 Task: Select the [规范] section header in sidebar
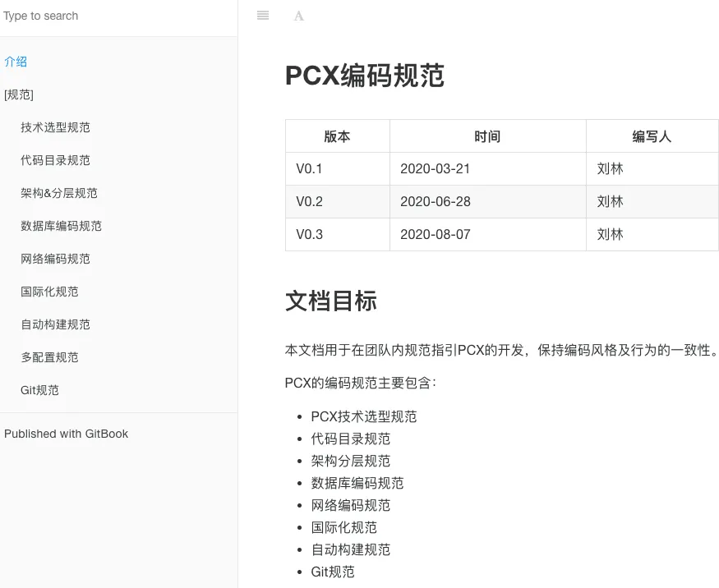click(x=19, y=94)
